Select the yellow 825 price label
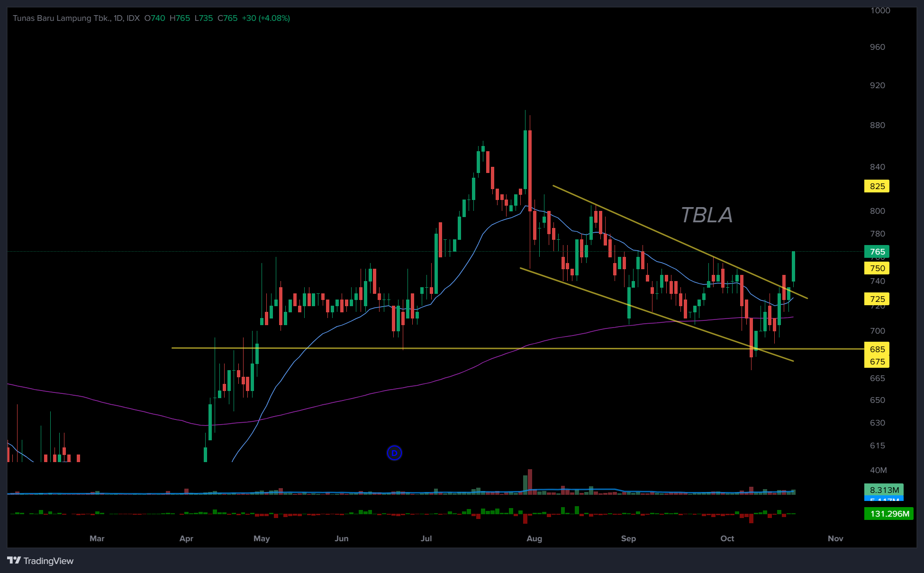This screenshot has height=573, width=924. (x=877, y=186)
